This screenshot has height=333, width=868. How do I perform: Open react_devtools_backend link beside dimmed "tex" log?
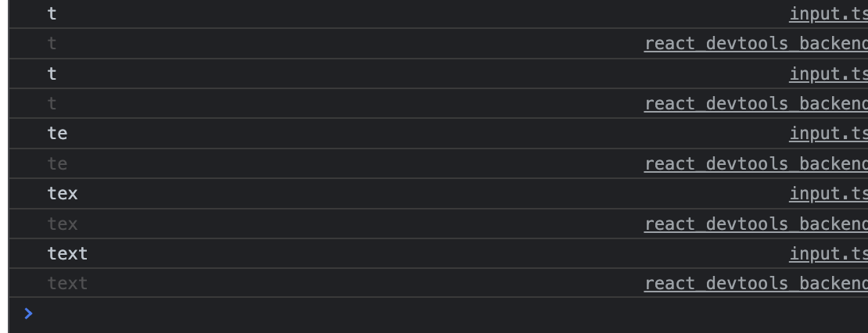click(x=755, y=224)
